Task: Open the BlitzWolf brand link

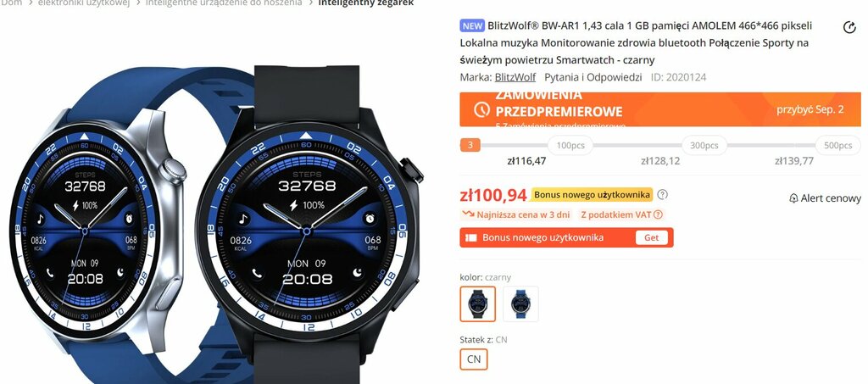Action: [x=515, y=77]
